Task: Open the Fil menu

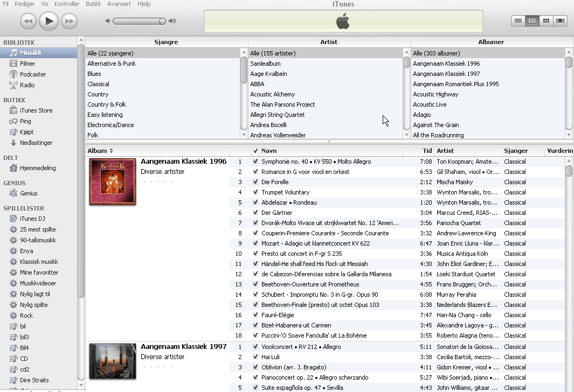Action: (5, 4)
